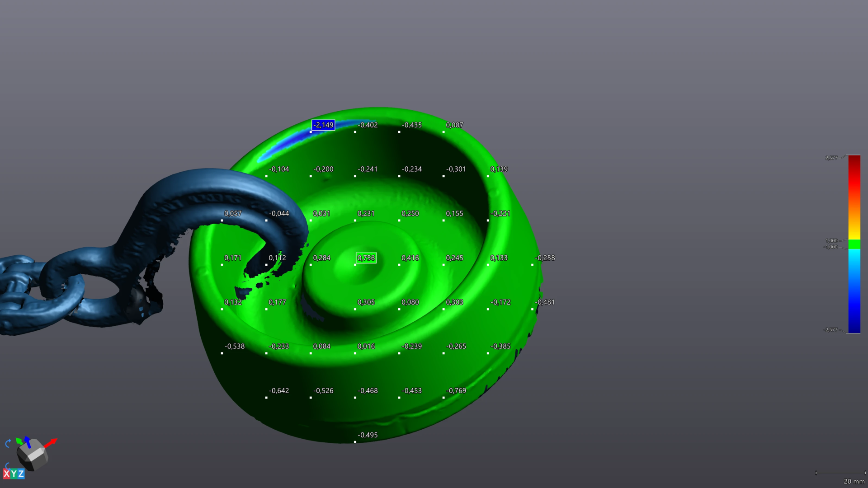868x488 pixels.
Task: Select the boxed 0,756 deviation label
Action: (x=366, y=258)
